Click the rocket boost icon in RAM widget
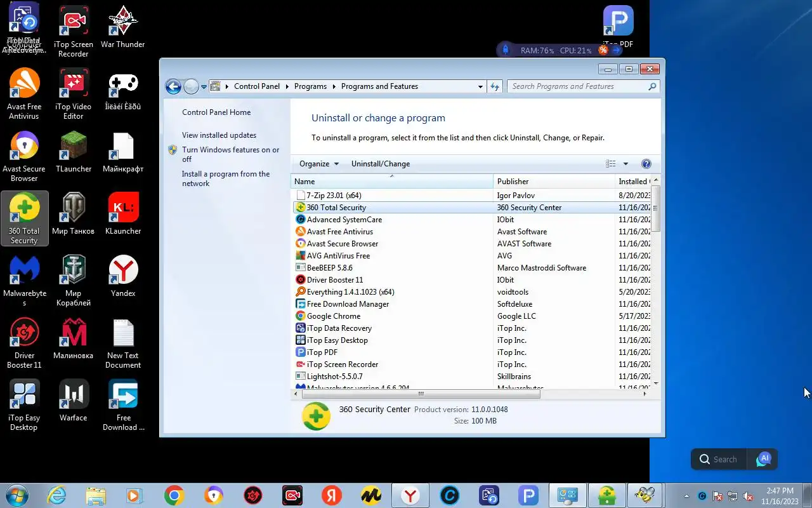 coord(506,50)
